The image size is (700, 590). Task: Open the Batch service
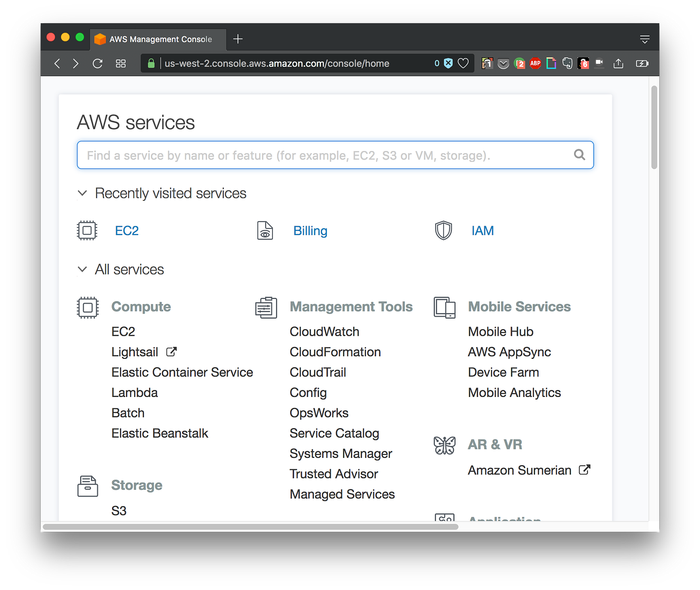128,413
